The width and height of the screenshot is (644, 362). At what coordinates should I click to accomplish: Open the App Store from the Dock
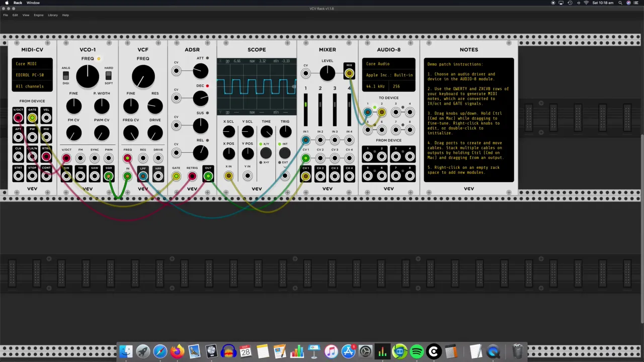(x=348, y=351)
